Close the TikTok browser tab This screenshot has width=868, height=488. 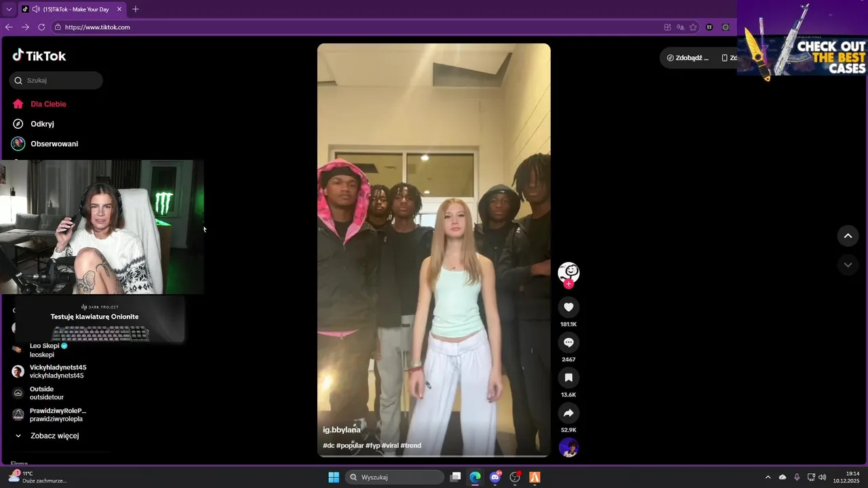pyautogui.click(x=119, y=9)
